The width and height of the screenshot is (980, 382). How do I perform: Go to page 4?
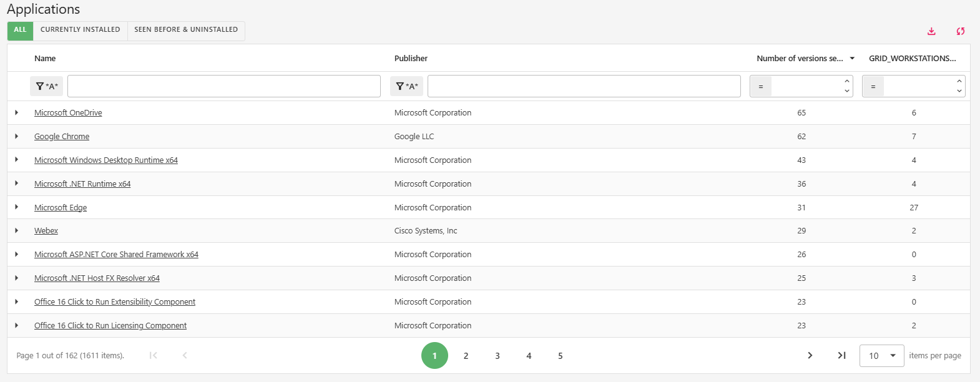pyautogui.click(x=529, y=356)
